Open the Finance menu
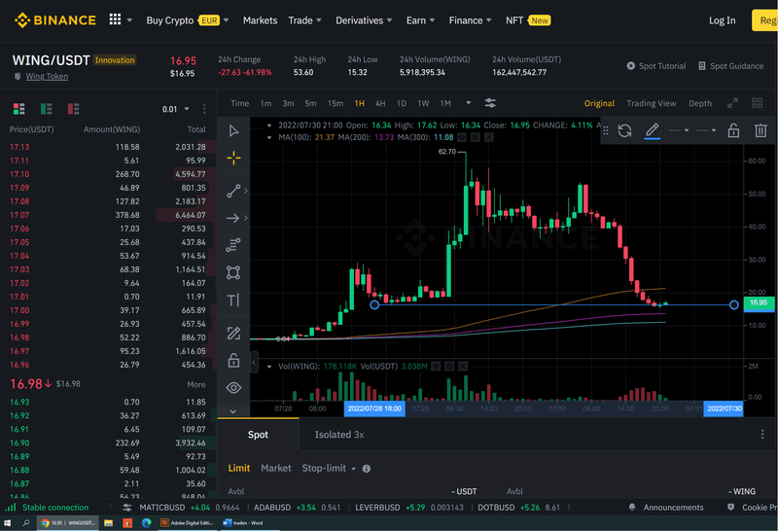The height and width of the screenshot is (532, 778). tap(470, 20)
